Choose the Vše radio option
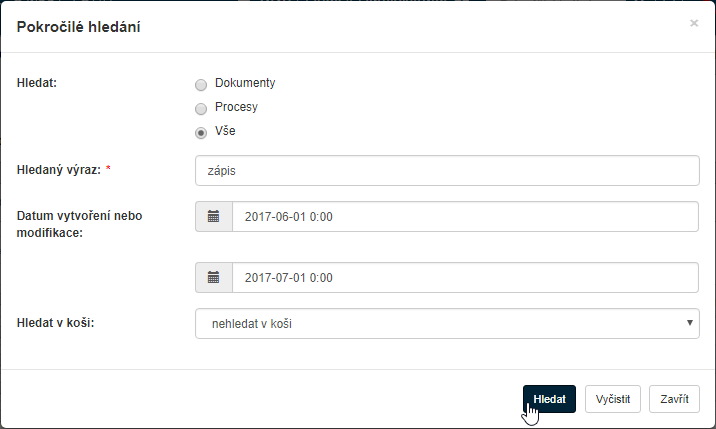 coord(201,133)
